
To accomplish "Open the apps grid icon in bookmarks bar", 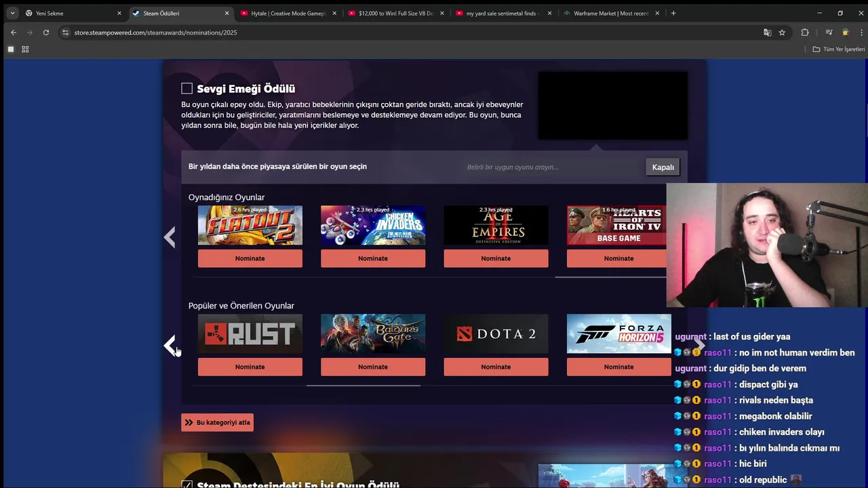I will (25, 49).
